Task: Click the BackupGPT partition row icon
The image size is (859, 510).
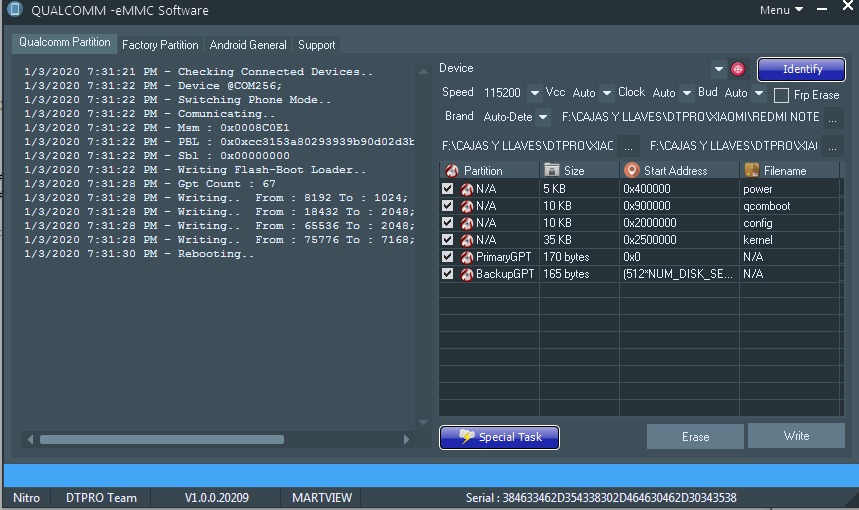Action: click(x=467, y=274)
